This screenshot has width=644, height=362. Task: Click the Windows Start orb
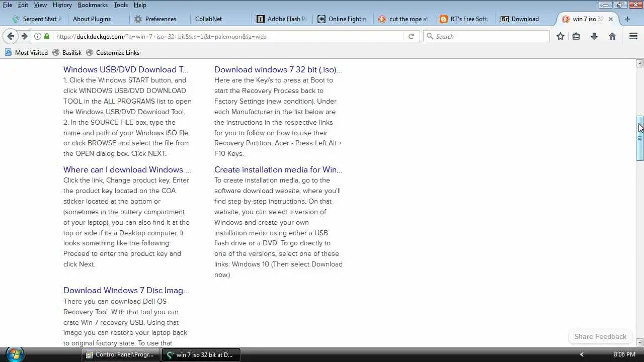click(15, 354)
